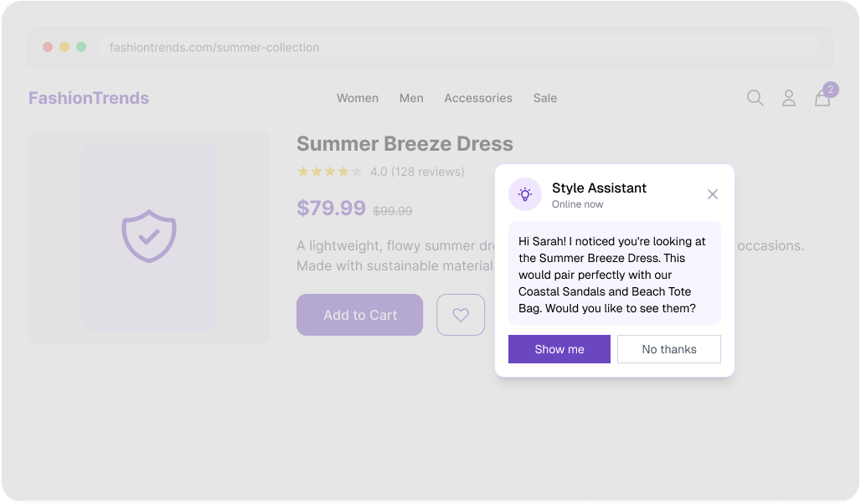Open the Women menu item
The width and height of the screenshot is (861, 504).
(358, 98)
